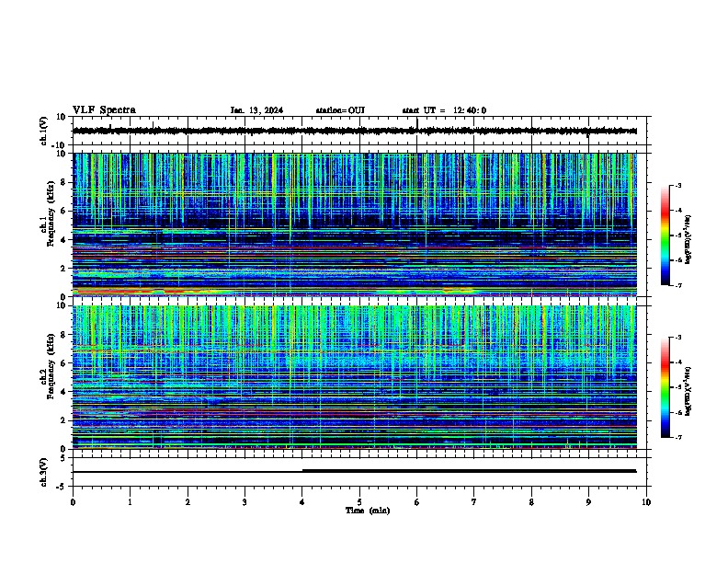Image resolution: width=728 pixels, height=563 pixels.
Task: Click the time axis tick label "1"
Action: click(x=130, y=502)
